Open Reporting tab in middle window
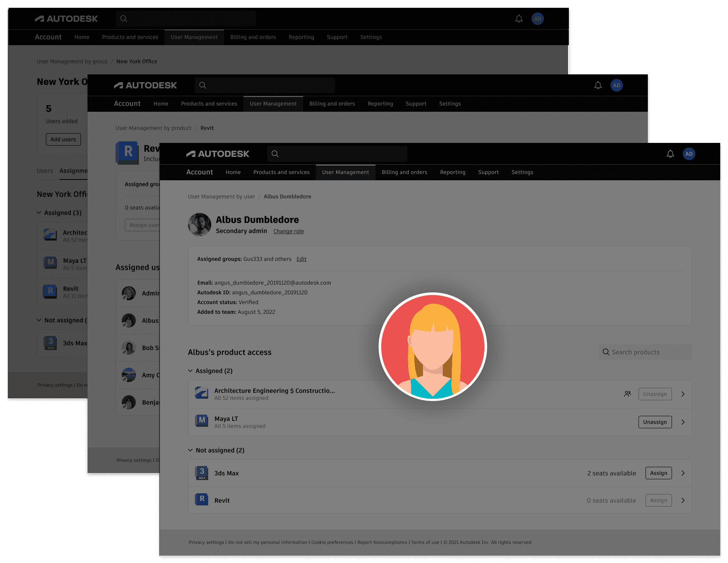 [380, 104]
